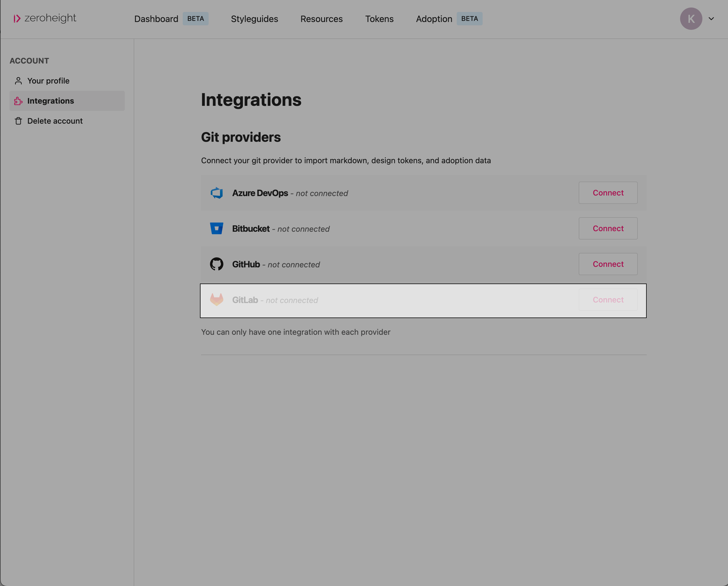Connect Bitbucket
This screenshot has height=586, width=728.
pos(608,228)
